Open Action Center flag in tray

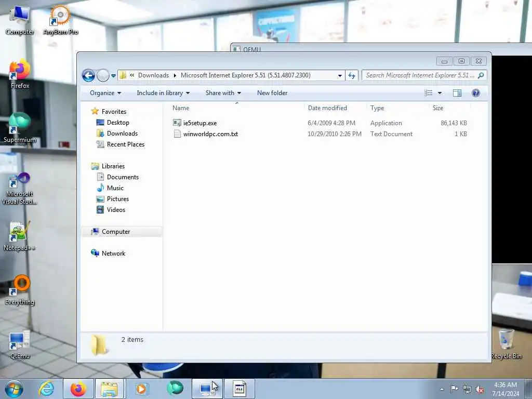pos(454,389)
